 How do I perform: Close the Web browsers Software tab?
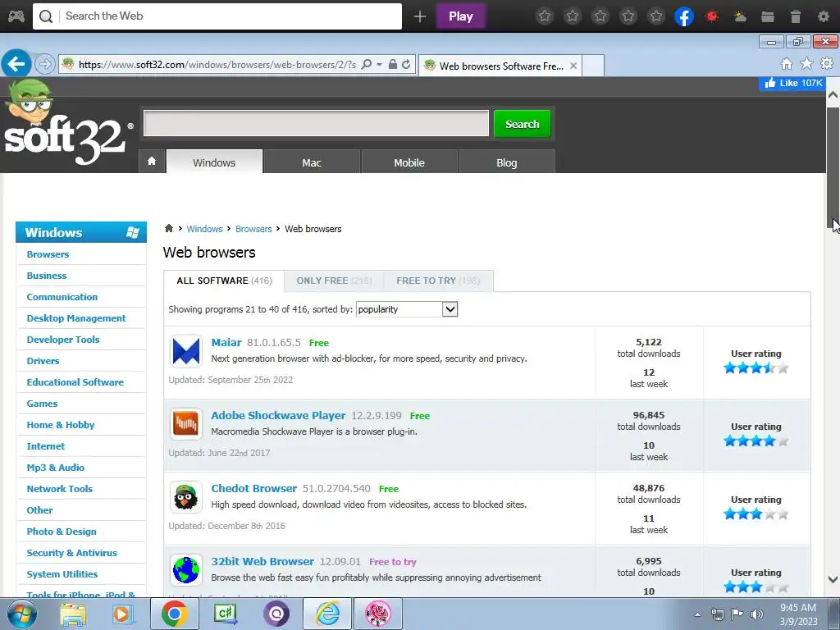pos(573,66)
